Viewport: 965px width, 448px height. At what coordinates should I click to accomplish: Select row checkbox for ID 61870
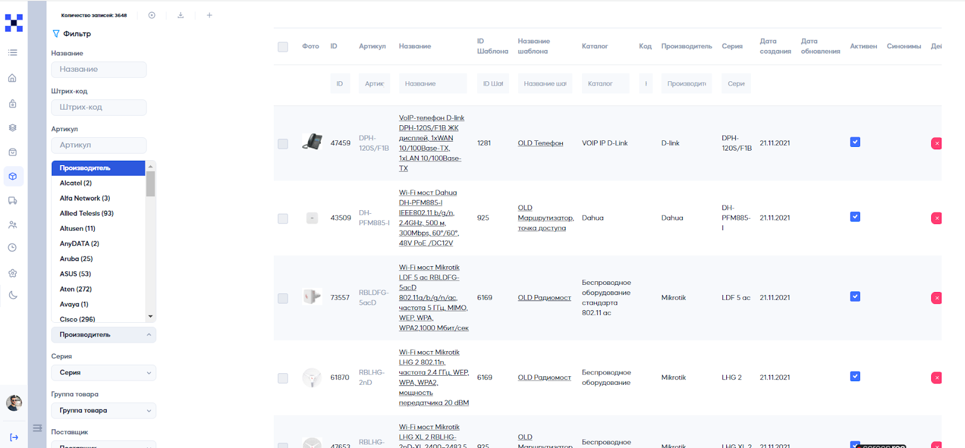click(x=282, y=377)
